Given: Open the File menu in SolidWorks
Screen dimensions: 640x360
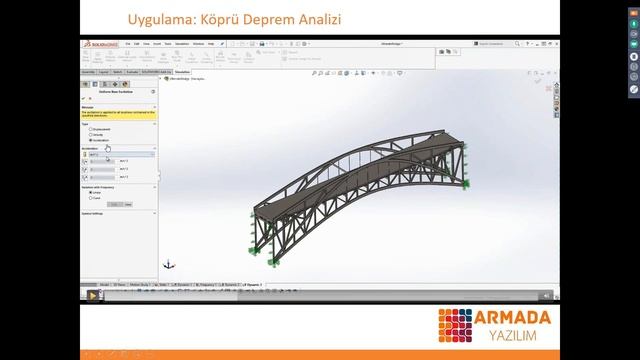Looking at the screenshot, I should [128, 44].
